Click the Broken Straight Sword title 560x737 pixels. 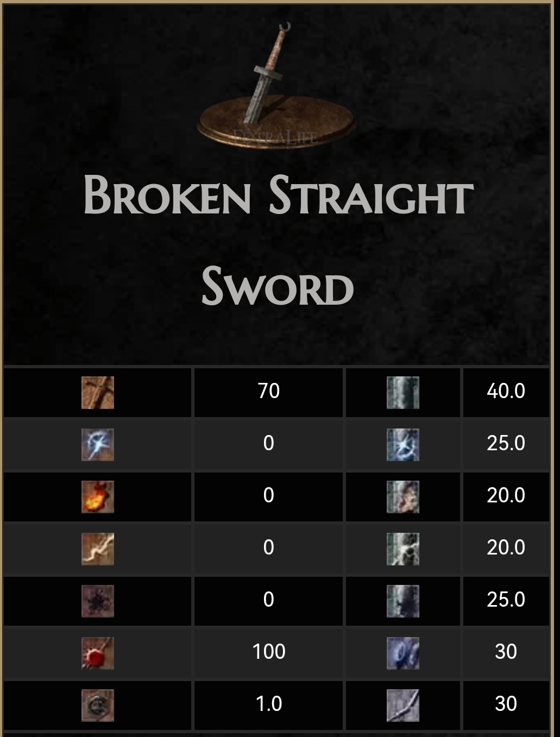pos(278,241)
